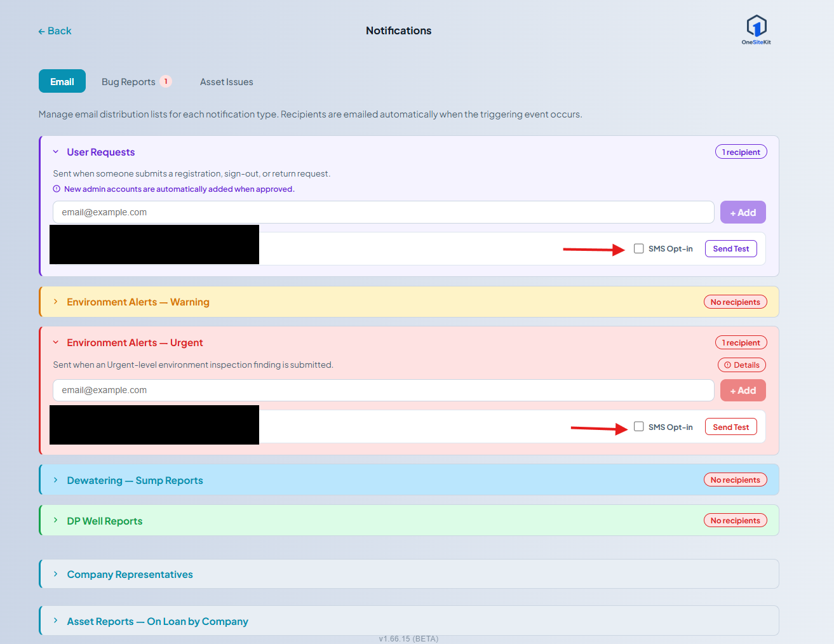Click Asset Reports — On Loan by Company title

(158, 622)
